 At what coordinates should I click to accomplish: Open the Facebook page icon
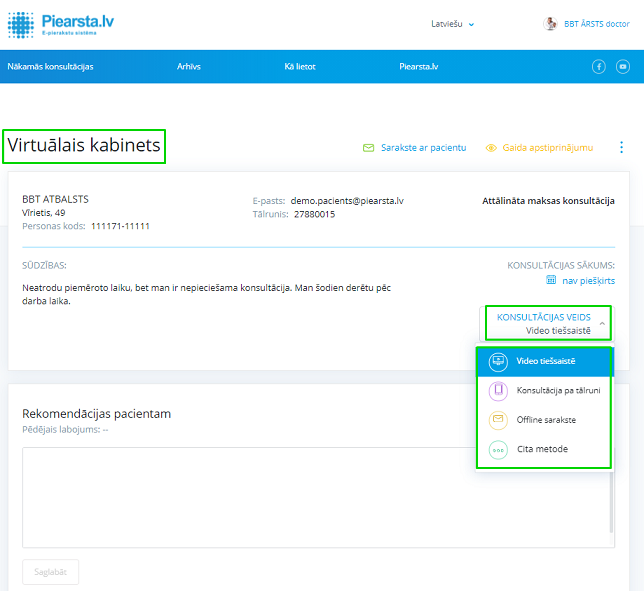[x=599, y=67]
